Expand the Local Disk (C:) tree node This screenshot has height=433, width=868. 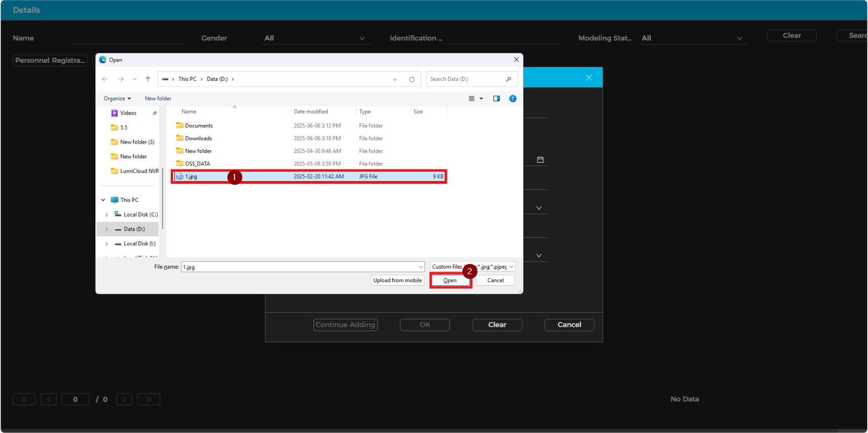point(107,214)
